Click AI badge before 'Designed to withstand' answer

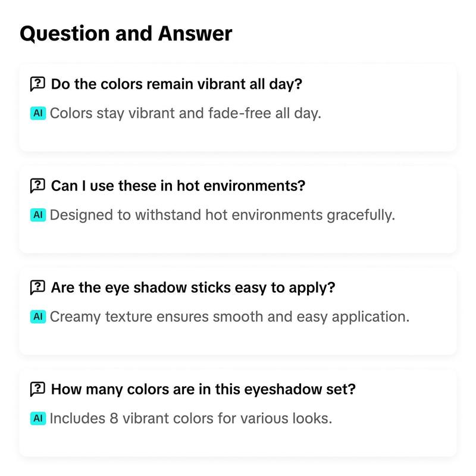(x=38, y=215)
